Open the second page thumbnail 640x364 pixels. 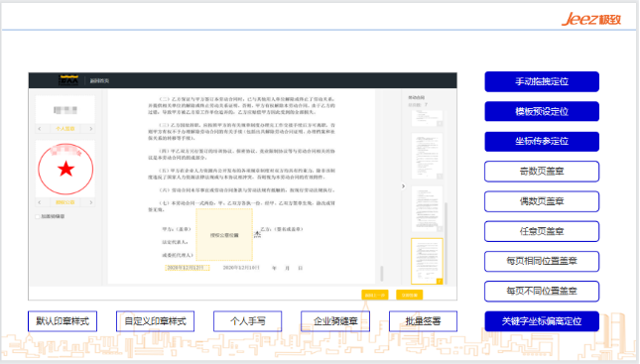coord(427,156)
